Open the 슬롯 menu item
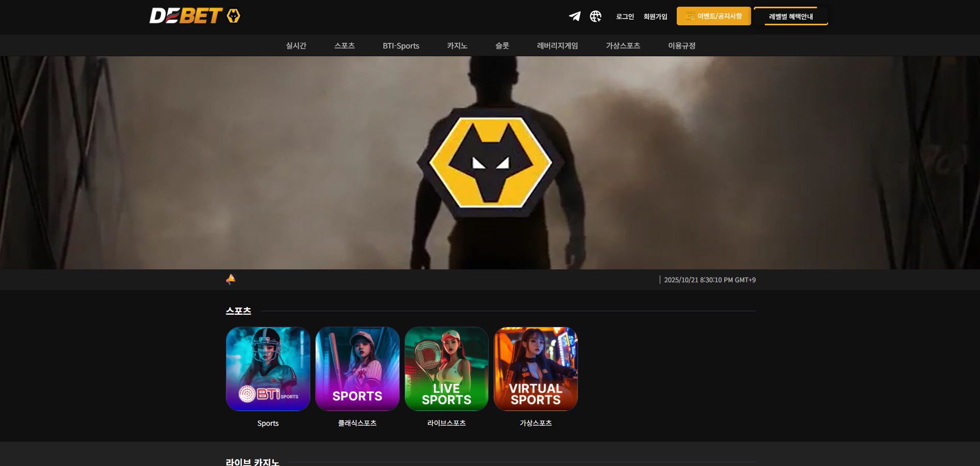The image size is (980, 466). [502, 46]
